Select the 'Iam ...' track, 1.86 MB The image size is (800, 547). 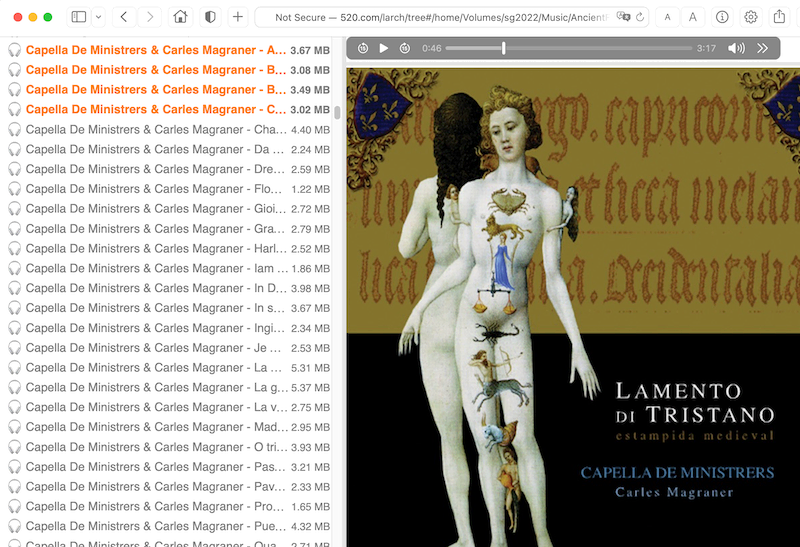click(x=169, y=268)
